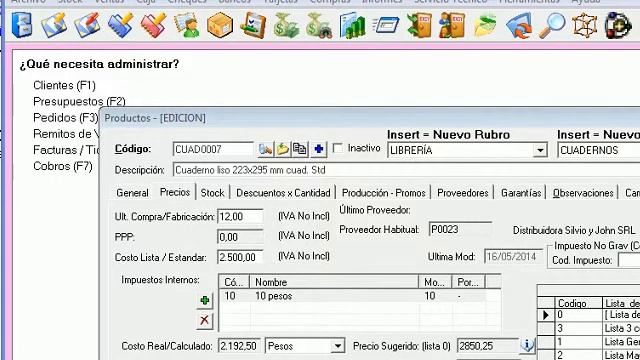Remove internal tax with red X icon
The width and height of the screenshot is (640, 360).
tap(204, 320)
